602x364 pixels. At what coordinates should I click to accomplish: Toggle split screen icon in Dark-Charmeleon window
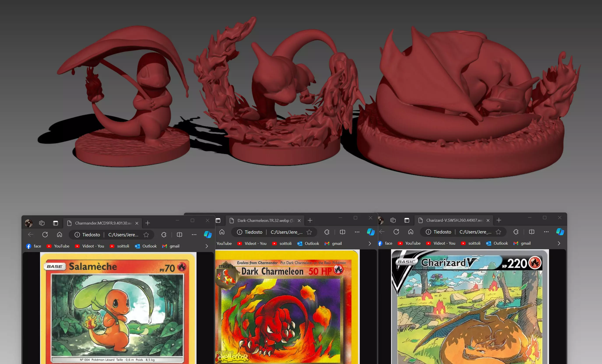pyautogui.click(x=342, y=232)
